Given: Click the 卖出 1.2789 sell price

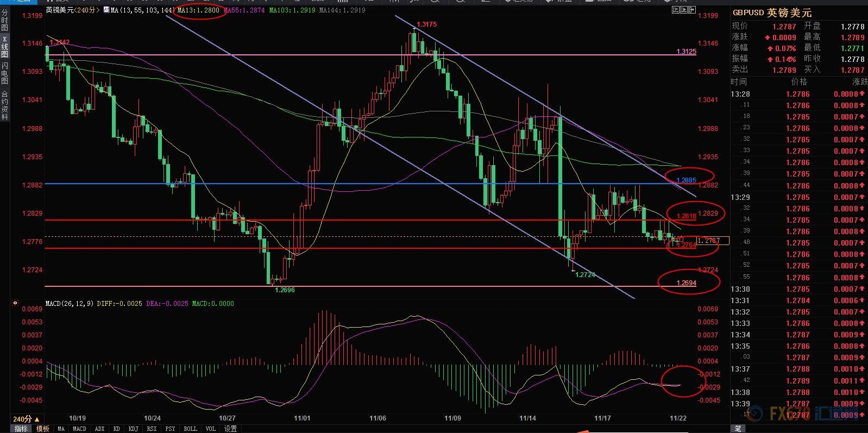Looking at the screenshot, I should click(784, 70).
